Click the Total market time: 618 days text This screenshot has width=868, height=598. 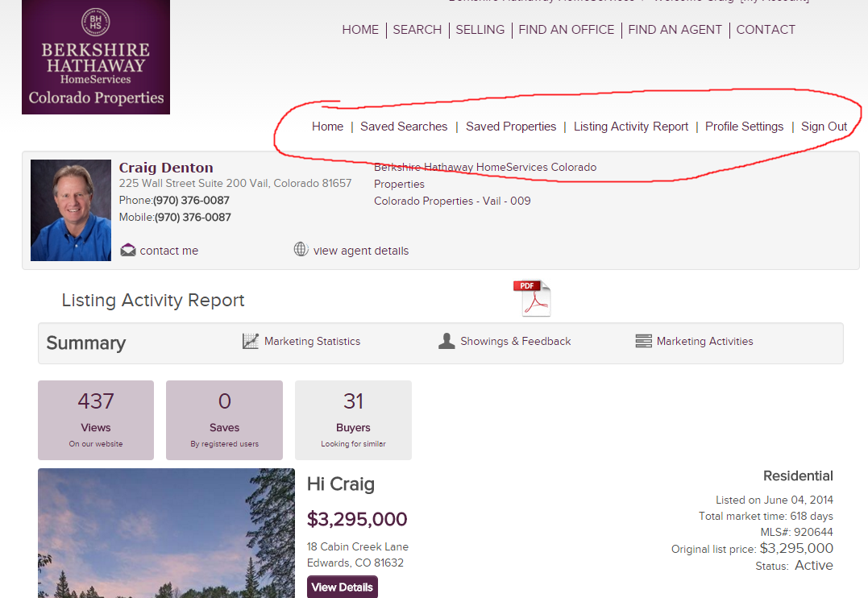(x=766, y=516)
